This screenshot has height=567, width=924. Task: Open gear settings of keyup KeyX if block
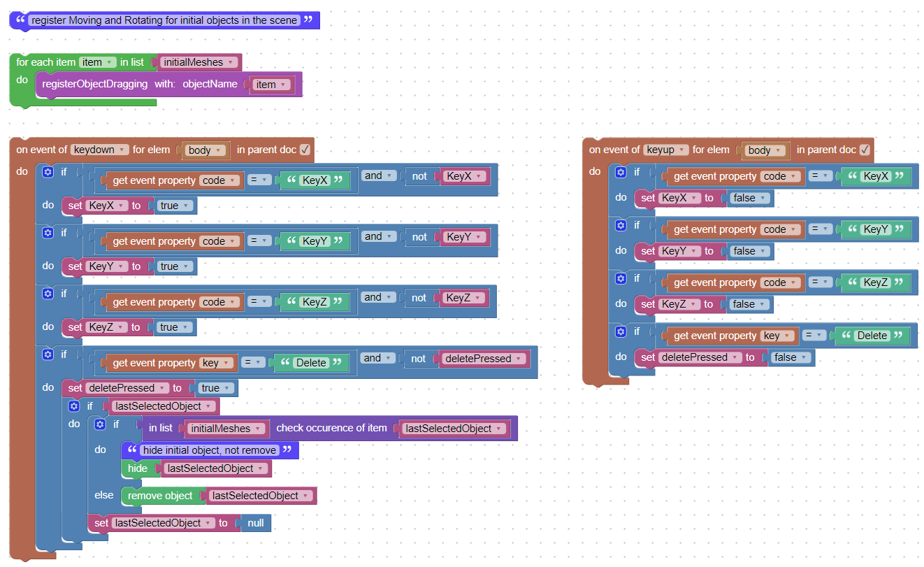pos(621,171)
